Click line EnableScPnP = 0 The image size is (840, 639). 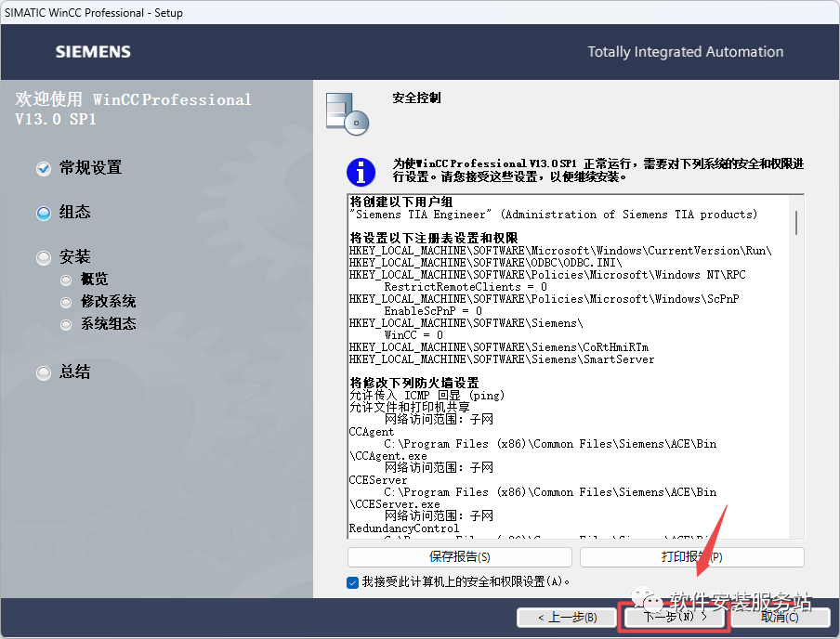(x=433, y=310)
